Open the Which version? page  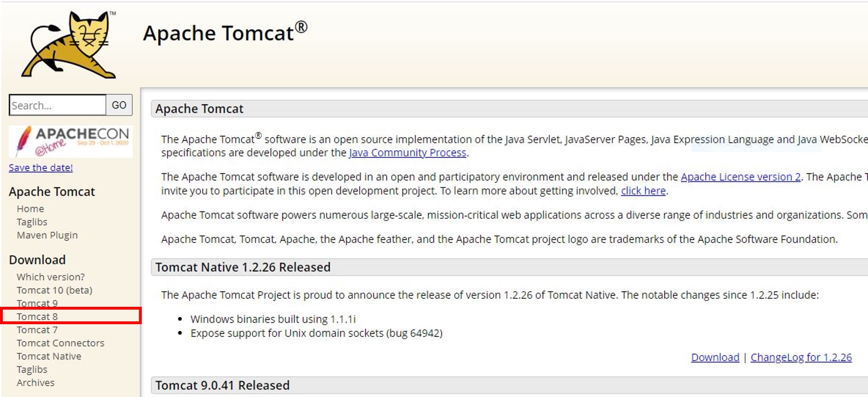pos(50,277)
